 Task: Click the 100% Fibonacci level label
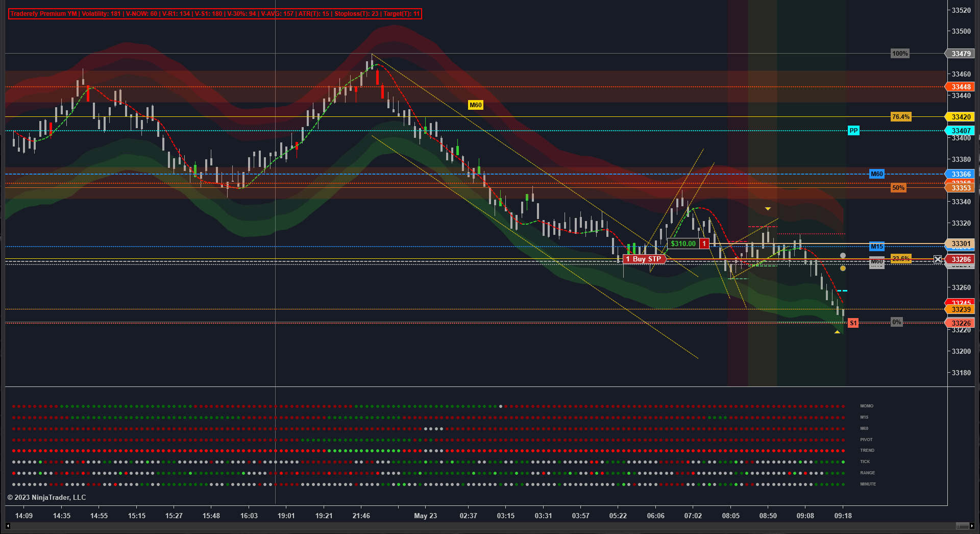[x=900, y=54]
